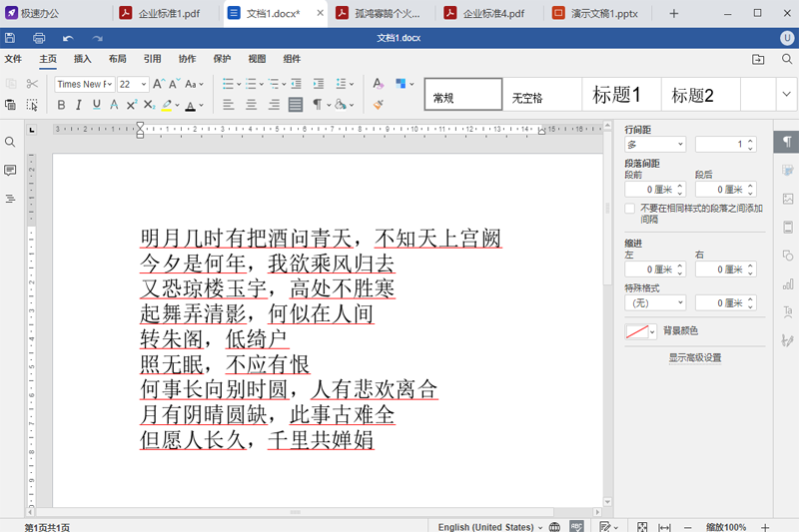The image size is (799, 532).
Task: Expand the line spacing type dropdown
Action: (654, 145)
